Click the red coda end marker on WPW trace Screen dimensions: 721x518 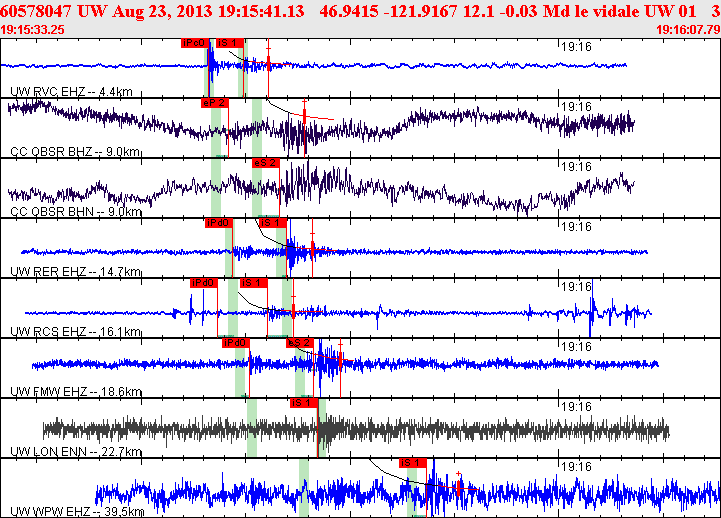pyautogui.click(x=458, y=487)
